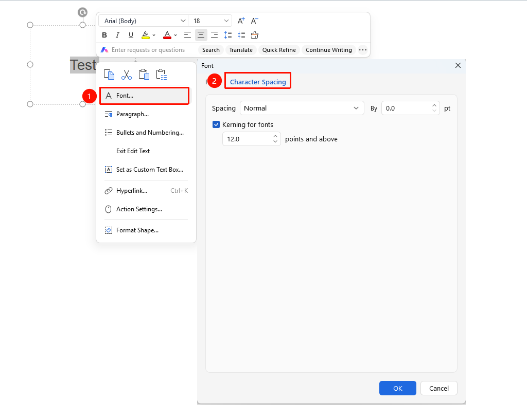Click the Translate button
This screenshot has height=420, width=527.
241,50
